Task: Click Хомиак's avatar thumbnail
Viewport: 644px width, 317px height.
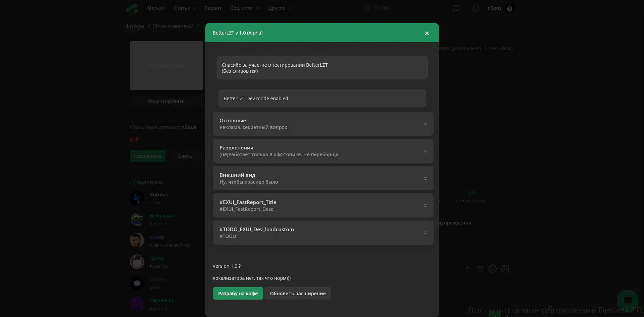Action: (x=137, y=198)
